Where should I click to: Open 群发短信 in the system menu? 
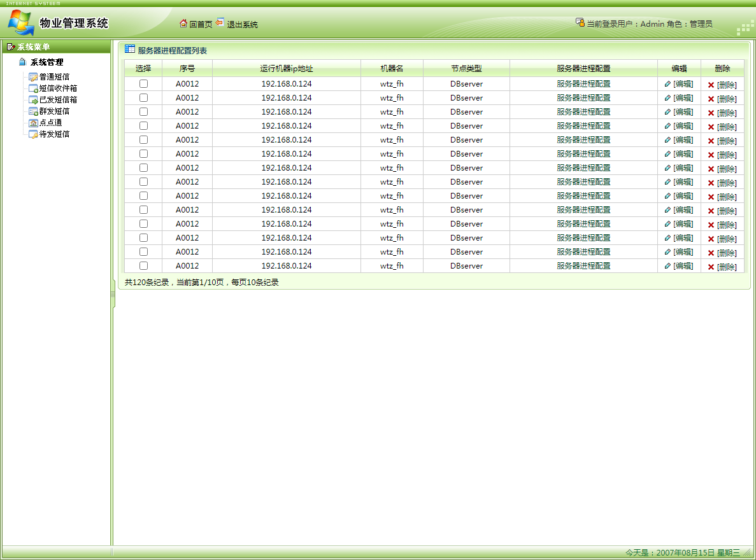[x=54, y=111]
